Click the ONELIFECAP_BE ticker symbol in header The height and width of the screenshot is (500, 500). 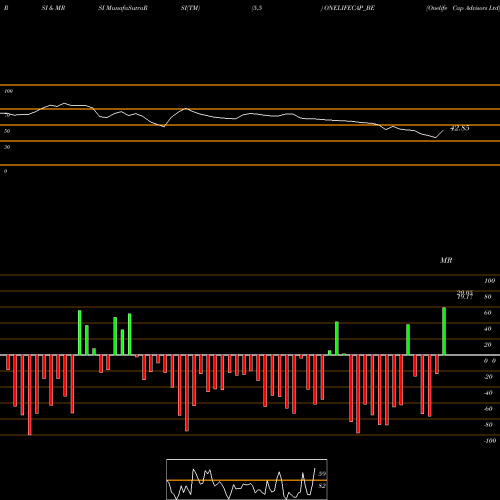click(x=349, y=8)
